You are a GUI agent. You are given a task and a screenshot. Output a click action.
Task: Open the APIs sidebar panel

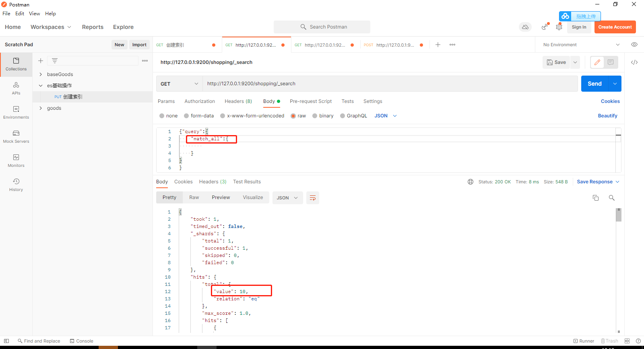tap(16, 88)
